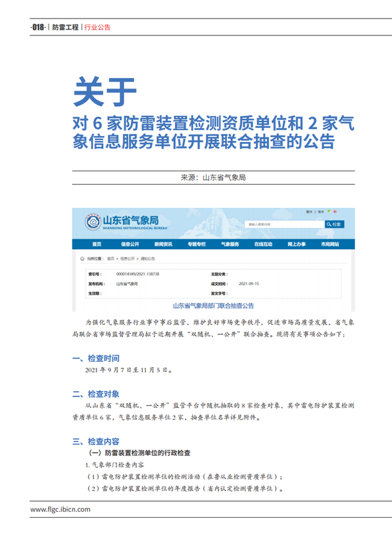The width and height of the screenshot is (392, 533).
Task: Open the 新闻资讯 navigation menu item
Action: pyautogui.click(x=164, y=244)
